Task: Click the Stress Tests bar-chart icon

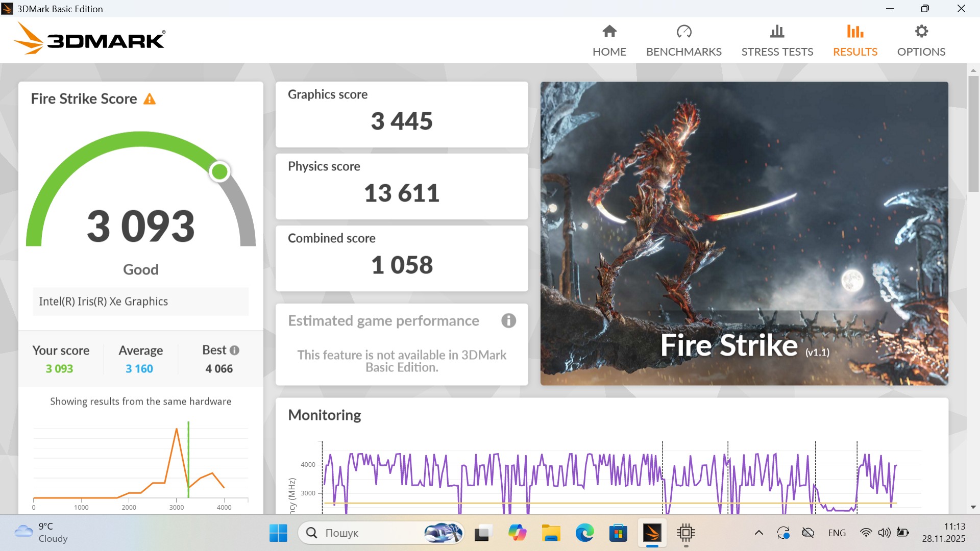Action: pos(777,32)
